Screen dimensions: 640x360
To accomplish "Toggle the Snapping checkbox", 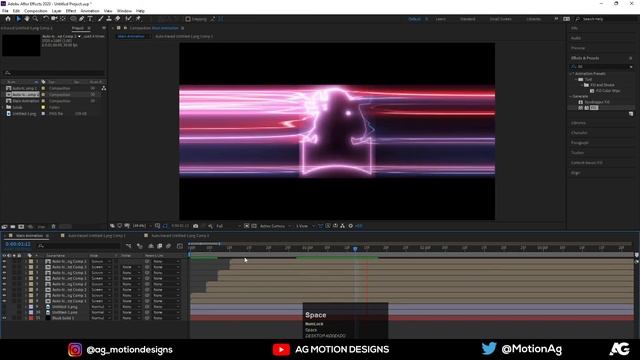I will tap(188, 19).
